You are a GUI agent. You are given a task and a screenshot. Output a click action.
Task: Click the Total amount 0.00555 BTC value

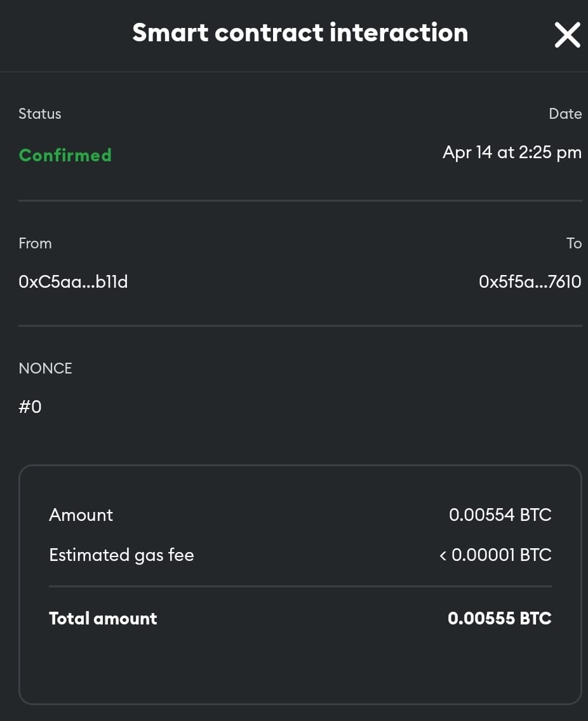pyautogui.click(x=500, y=618)
